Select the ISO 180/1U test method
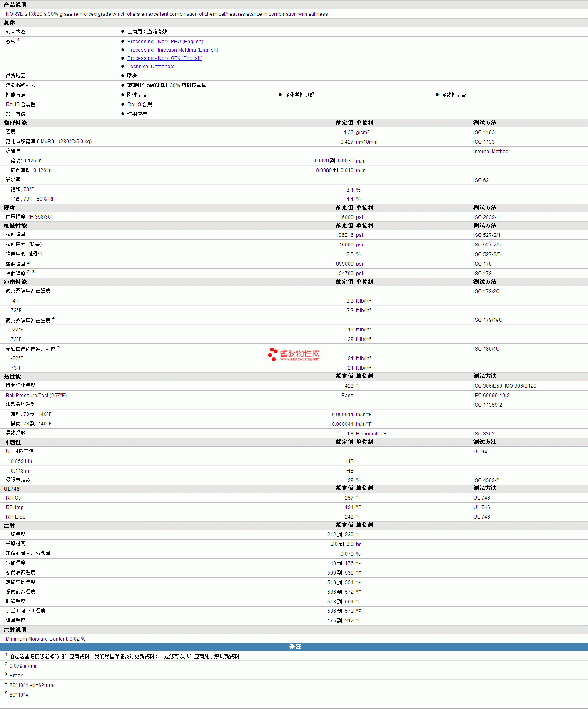The image size is (588, 709). point(486,349)
